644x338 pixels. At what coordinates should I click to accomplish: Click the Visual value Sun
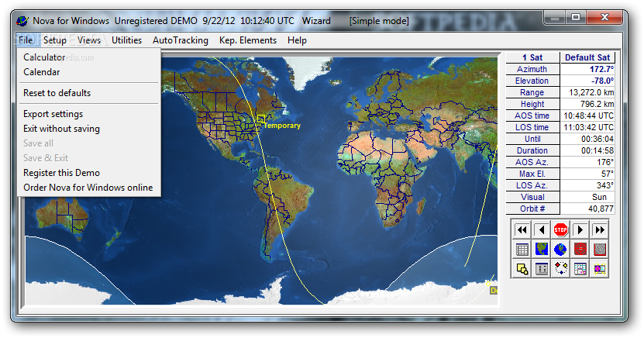click(x=587, y=197)
